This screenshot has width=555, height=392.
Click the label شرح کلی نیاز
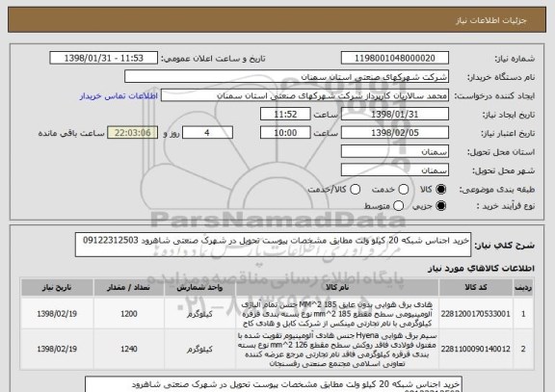point(504,245)
